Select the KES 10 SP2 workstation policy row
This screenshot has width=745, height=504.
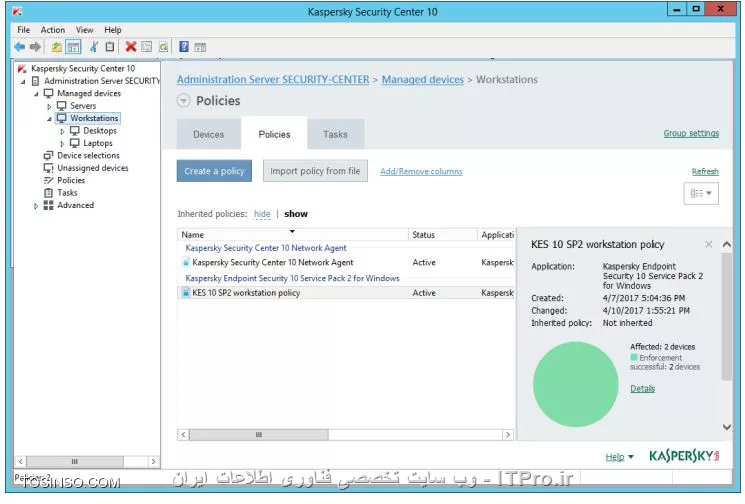pyautogui.click(x=346, y=293)
